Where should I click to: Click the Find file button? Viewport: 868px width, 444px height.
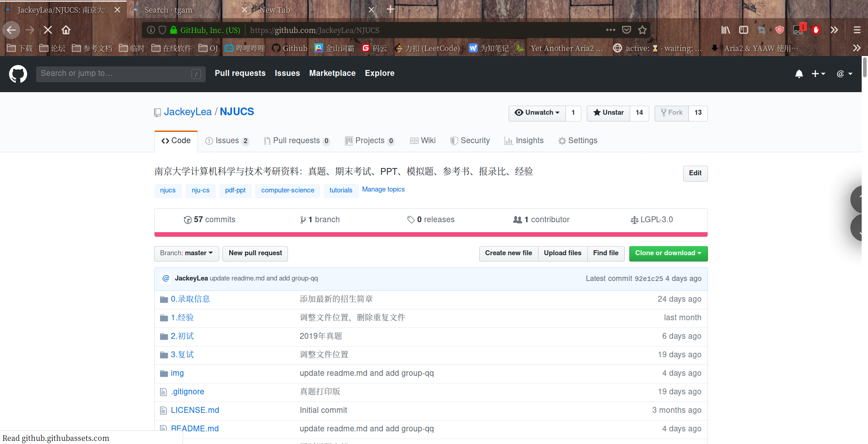(606, 253)
